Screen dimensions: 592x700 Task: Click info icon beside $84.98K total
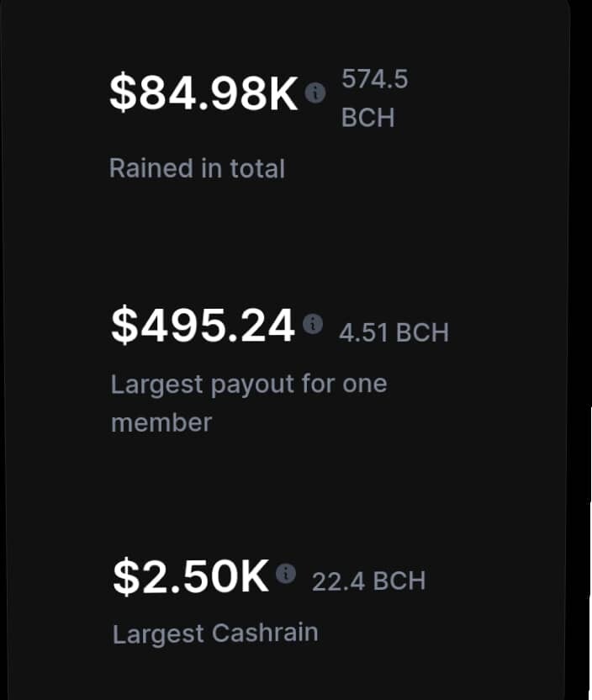tap(315, 93)
